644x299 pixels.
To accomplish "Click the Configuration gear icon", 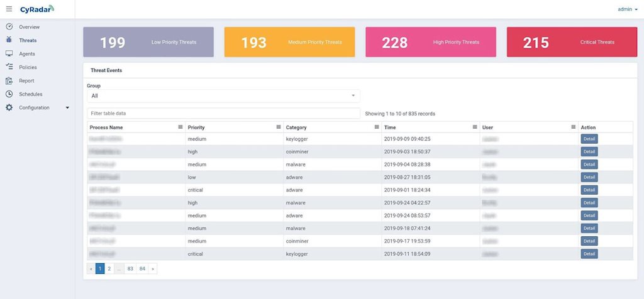I will 9,107.
